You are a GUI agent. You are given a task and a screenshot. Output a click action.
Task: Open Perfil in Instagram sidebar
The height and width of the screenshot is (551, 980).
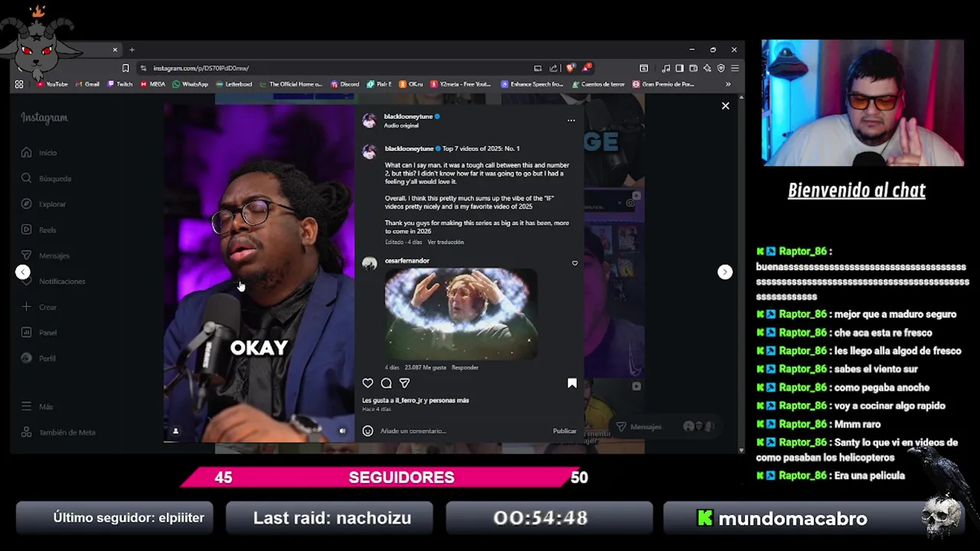(x=38, y=358)
